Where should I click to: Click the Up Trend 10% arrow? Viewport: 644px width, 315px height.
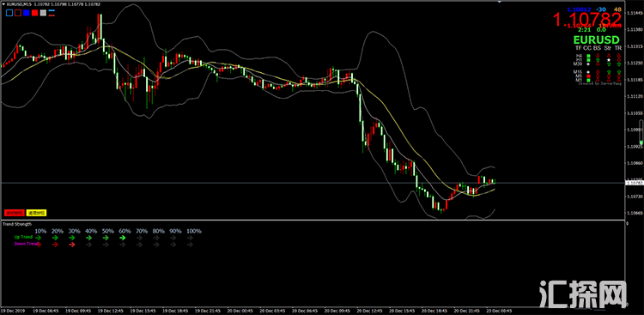[38, 238]
